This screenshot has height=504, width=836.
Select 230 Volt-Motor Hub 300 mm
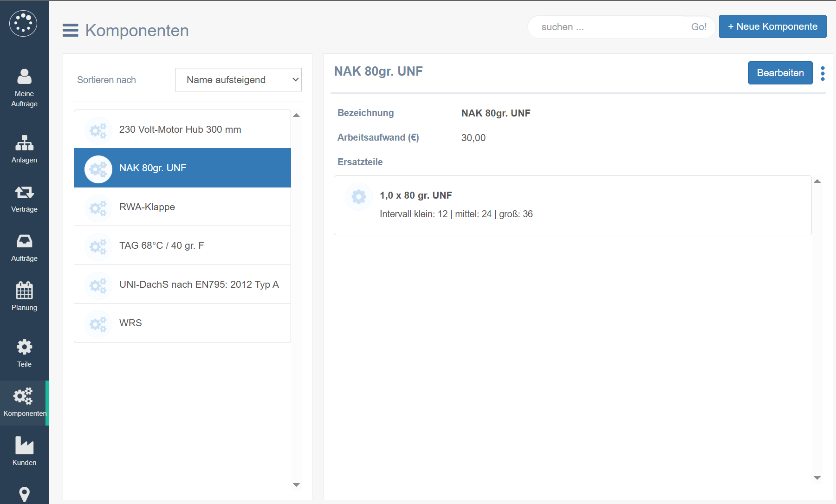click(182, 129)
